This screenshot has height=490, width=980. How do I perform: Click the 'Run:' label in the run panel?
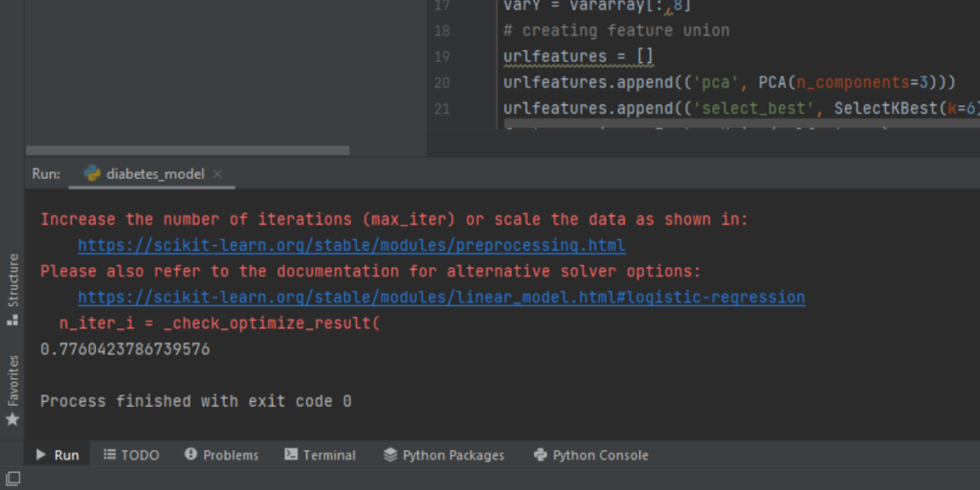[46, 174]
